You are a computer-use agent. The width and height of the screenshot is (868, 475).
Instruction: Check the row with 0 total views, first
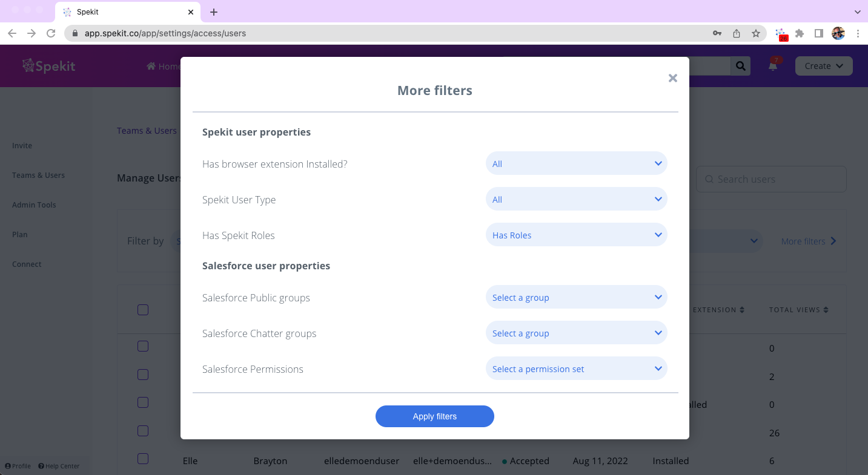(143, 346)
